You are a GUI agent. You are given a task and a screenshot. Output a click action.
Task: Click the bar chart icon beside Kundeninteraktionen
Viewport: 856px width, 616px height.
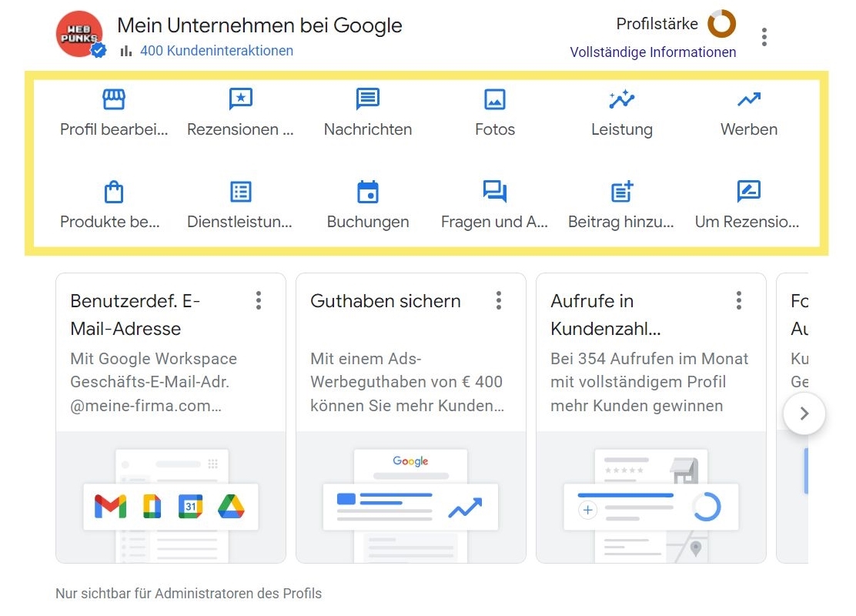pos(126,51)
